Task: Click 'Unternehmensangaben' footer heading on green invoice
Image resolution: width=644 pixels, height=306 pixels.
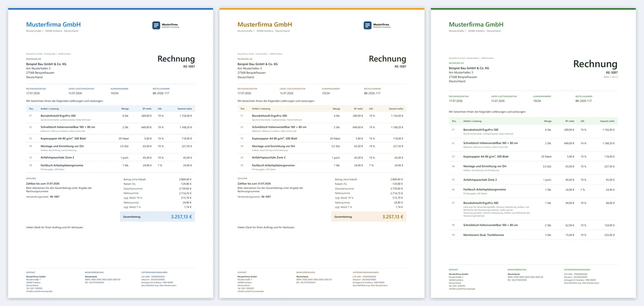Action: coord(577,270)
